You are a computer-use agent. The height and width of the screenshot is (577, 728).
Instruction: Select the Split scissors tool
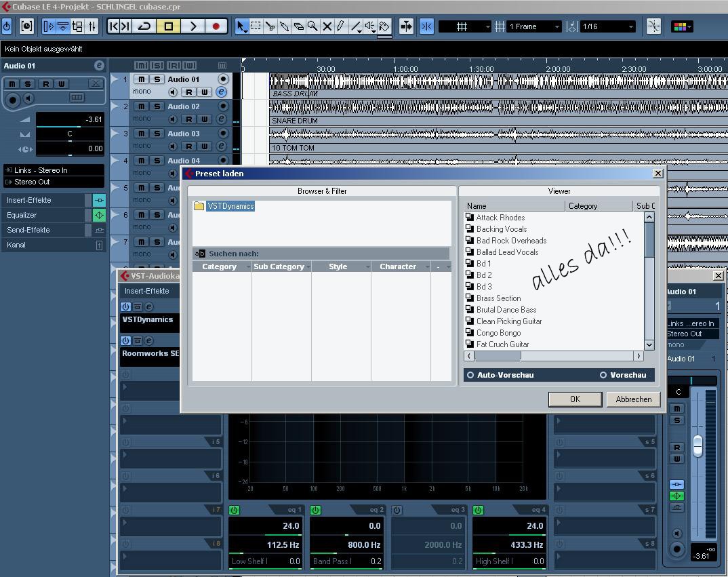270,26
